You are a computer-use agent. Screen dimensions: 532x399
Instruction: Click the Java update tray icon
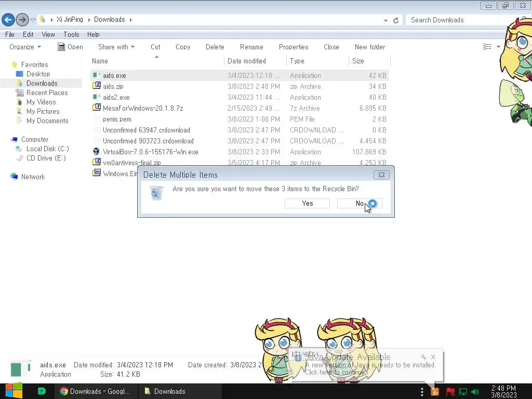(435, 392)
